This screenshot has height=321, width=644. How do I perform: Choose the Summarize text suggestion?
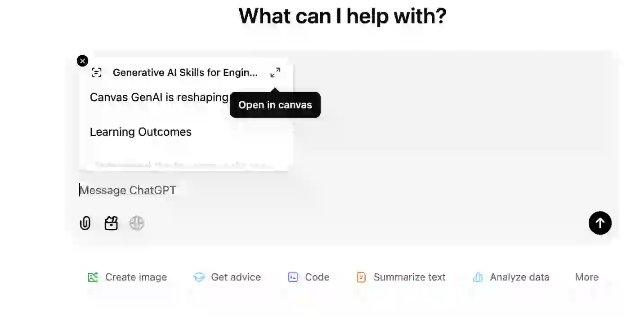[401, 277]
